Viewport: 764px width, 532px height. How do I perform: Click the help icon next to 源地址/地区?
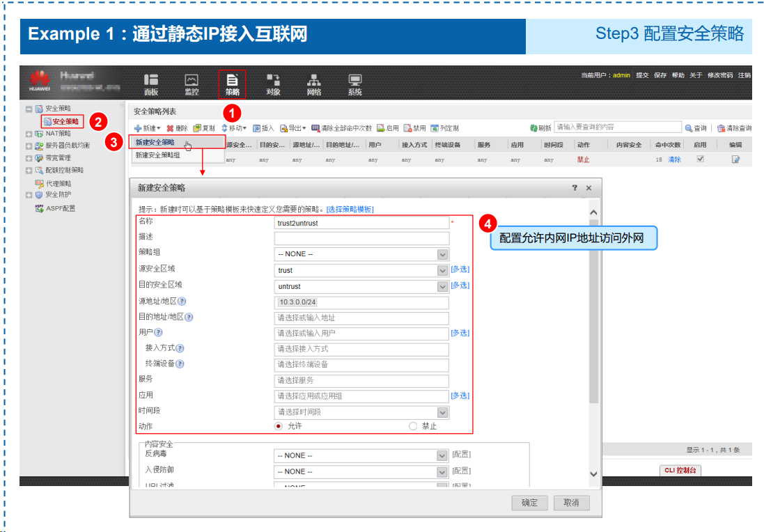[x=182, y=302]
